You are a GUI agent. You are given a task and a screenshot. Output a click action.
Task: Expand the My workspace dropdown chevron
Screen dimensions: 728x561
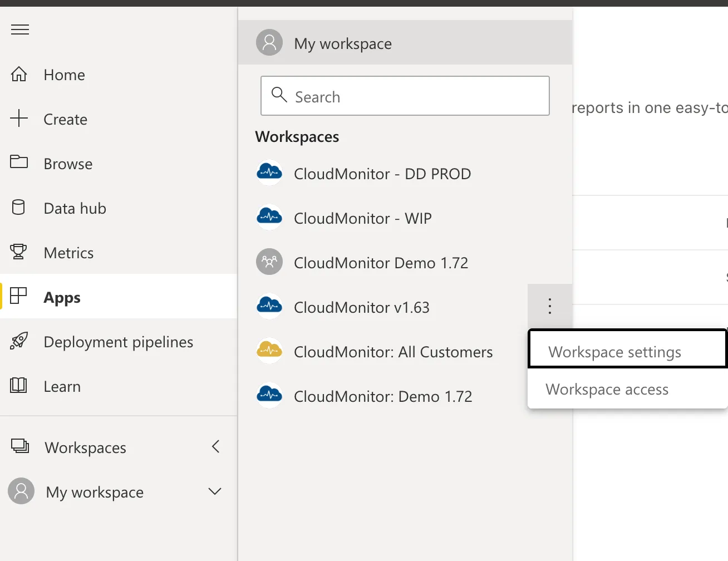pyautogui.click(x=215, y=491)
